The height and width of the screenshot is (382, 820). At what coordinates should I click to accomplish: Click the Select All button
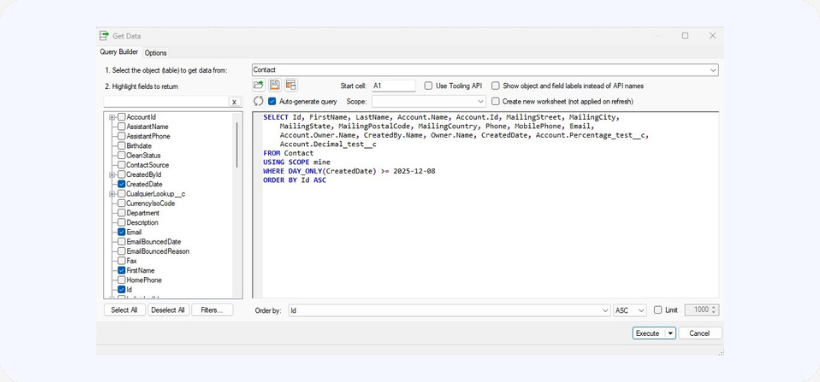pos(124,310)
